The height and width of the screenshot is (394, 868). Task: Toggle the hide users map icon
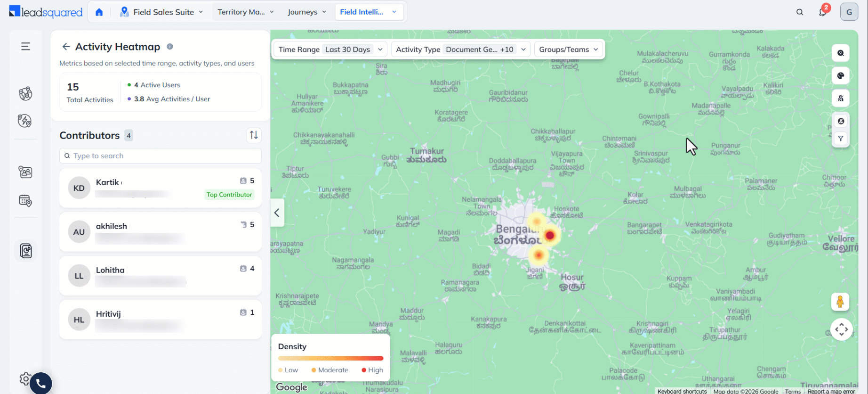841,98
